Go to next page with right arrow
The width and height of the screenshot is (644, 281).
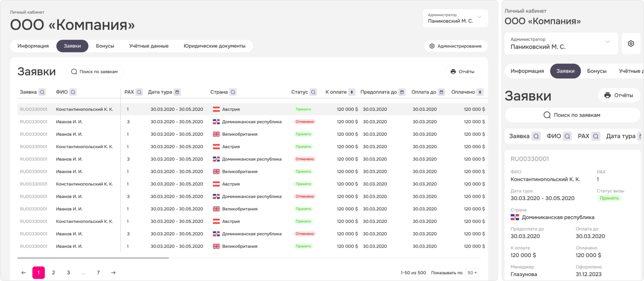[x=113, y=273]
